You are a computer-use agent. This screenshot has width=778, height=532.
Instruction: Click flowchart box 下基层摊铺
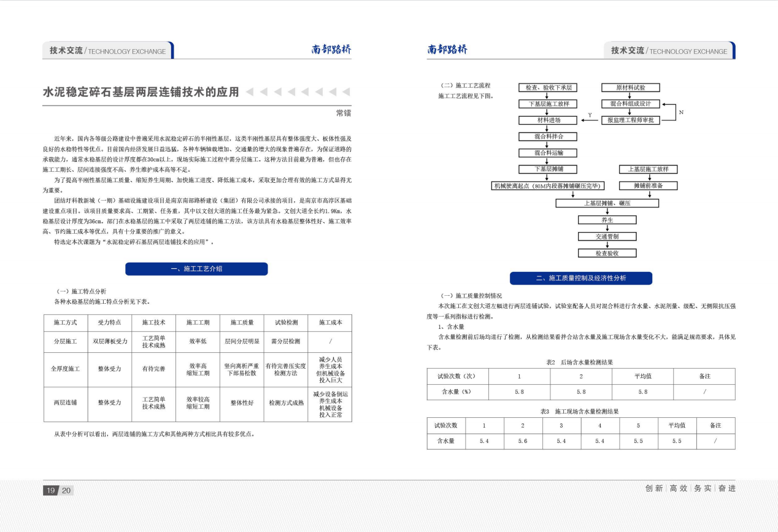[547, 169]
